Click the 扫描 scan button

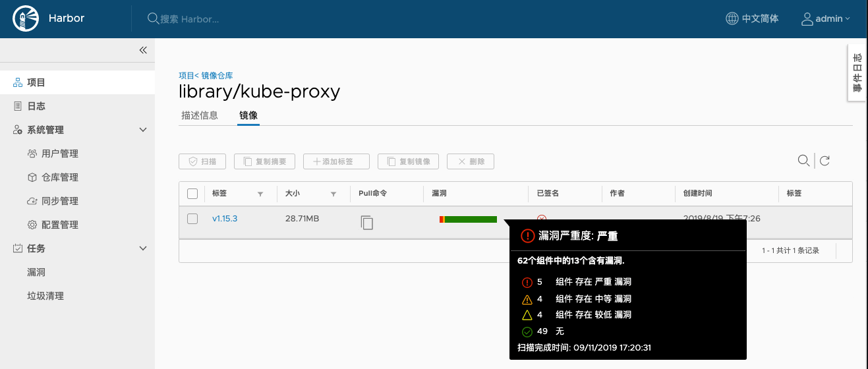pyautogui.click(x=202, y=161)
